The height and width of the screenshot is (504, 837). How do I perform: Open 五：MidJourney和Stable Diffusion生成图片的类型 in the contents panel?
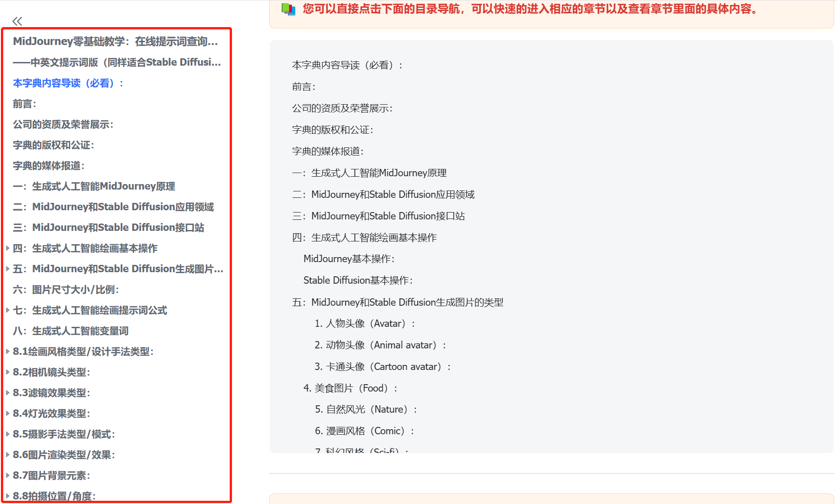(398, 302)
